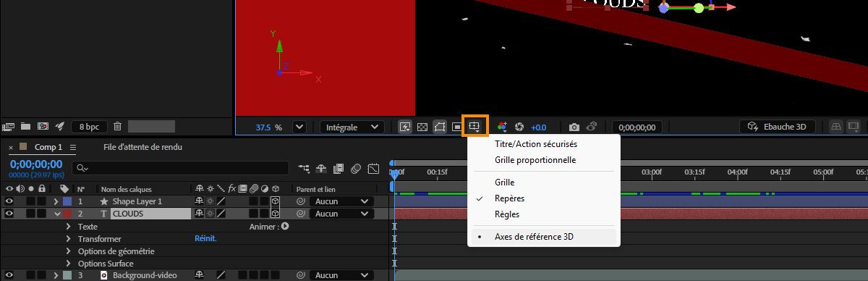Toggle shy switch on Shape Layer 1
Screen dimensions: 868x281
pyautogui.click(x=199, y=201)
